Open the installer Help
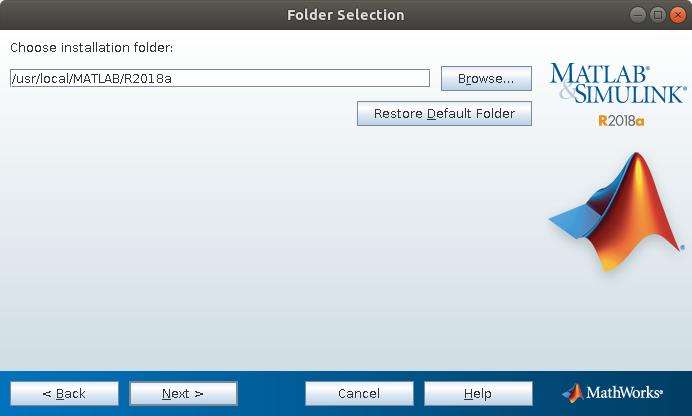692x416 pixels. [478, 394]
